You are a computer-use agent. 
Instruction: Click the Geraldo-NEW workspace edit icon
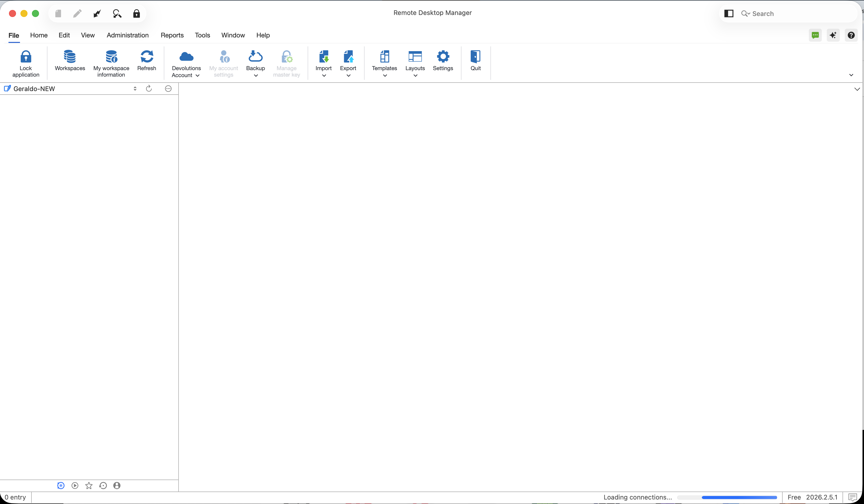7,88
